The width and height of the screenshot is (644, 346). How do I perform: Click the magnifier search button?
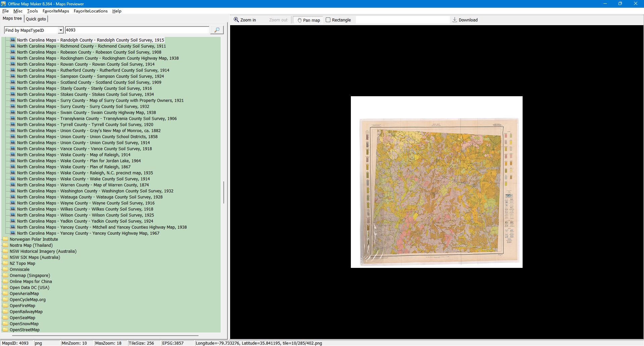point(217,30)
